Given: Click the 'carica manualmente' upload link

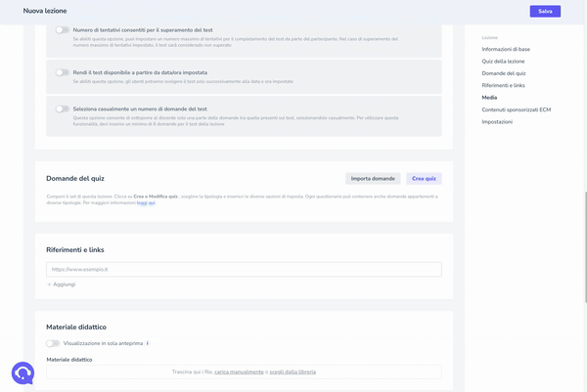Looking at the screenshot, I should (240, 371).
